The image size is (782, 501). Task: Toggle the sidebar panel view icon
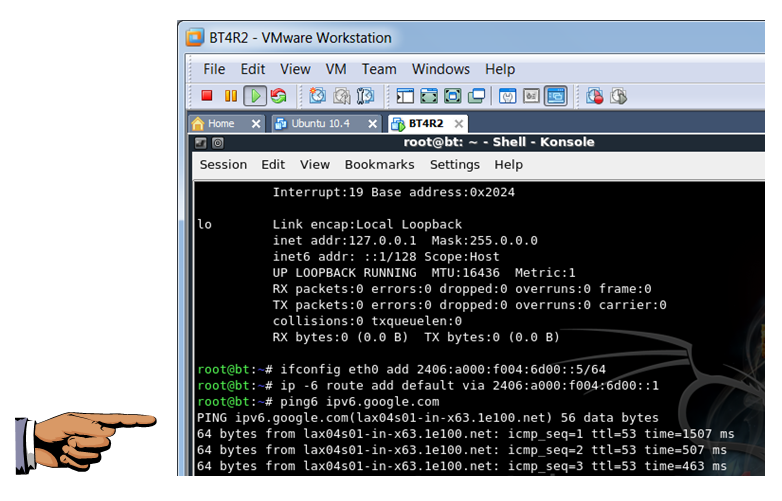coord(405,96)
